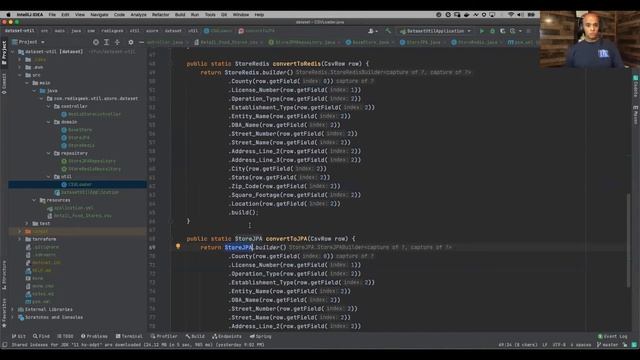640x360 pixels.
Task: Hide the Project panel with the minus icon
Action: point(141,42)
